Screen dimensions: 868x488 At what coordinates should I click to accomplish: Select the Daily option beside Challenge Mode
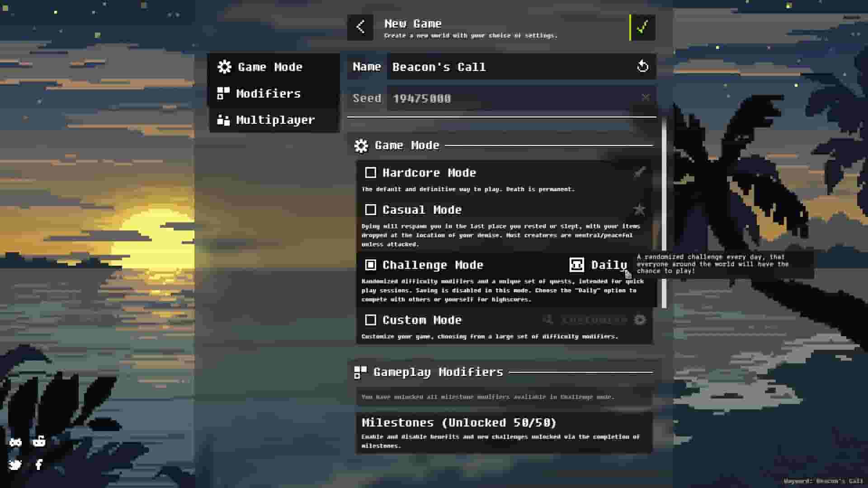coord(597,265)
